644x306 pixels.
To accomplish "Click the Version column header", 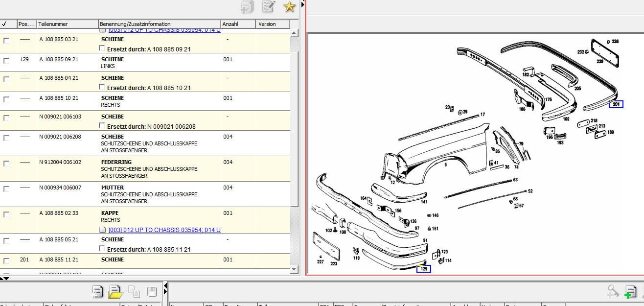I will point(273,24).
